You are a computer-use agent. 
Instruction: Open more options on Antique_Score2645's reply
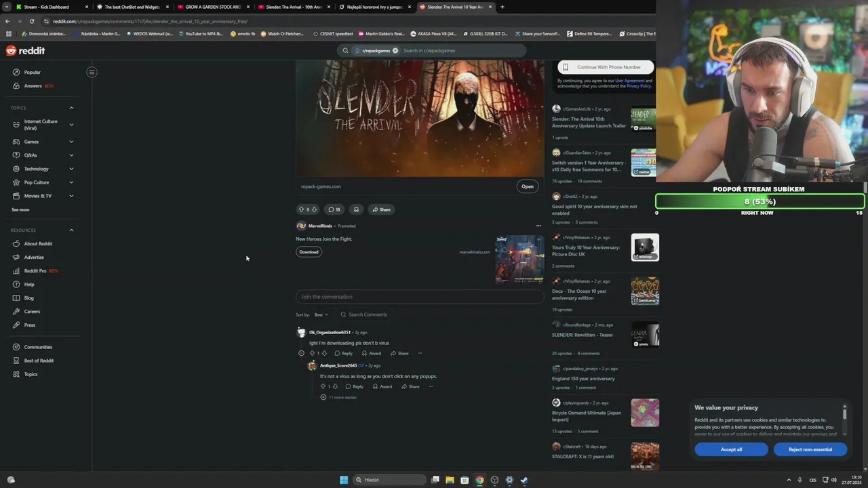click(431, 386)
